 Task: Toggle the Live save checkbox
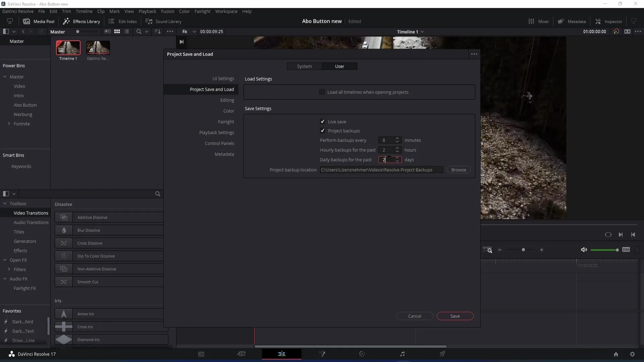[323, 122]
